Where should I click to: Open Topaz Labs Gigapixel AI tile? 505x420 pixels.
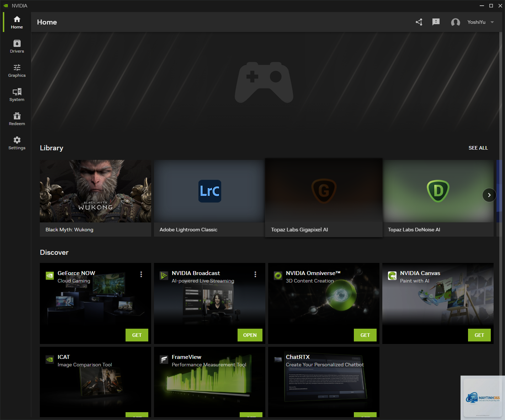point(324,198)
